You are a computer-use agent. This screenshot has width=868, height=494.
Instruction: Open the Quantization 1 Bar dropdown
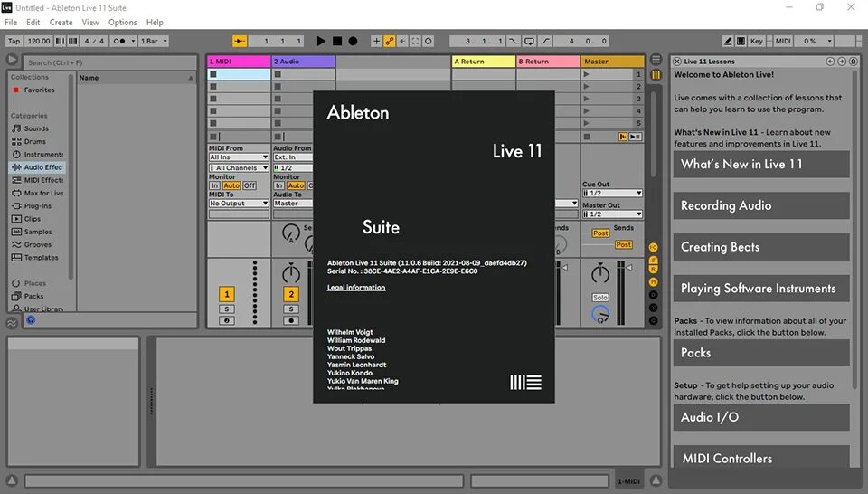(x=154, y=41)
